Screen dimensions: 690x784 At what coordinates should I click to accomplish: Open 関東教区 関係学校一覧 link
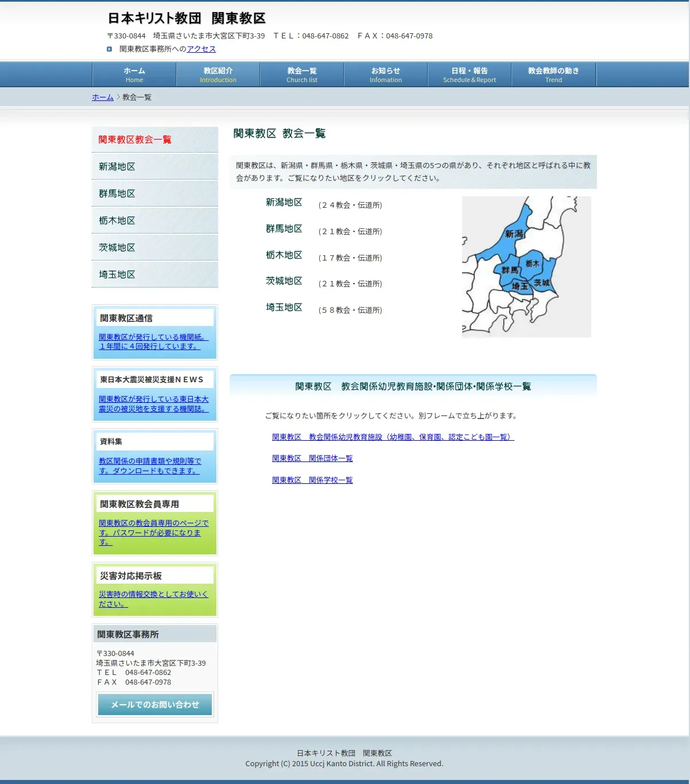click(x=312, y=480)
